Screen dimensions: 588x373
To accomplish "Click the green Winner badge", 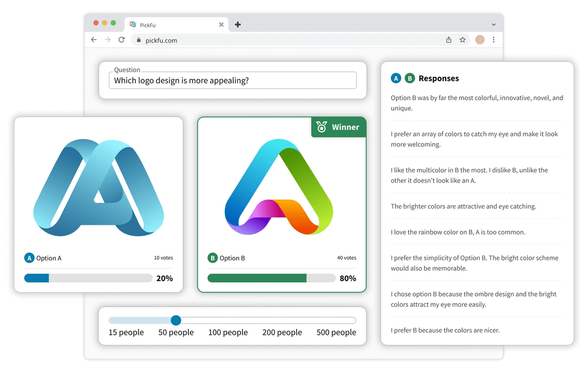I will coord(339,127).
